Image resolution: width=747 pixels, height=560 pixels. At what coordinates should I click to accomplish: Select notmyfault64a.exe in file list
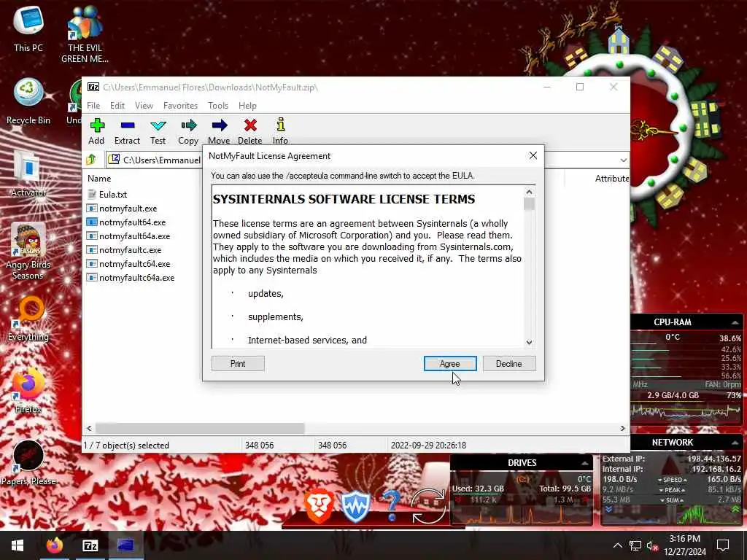[x=128, y=236]
